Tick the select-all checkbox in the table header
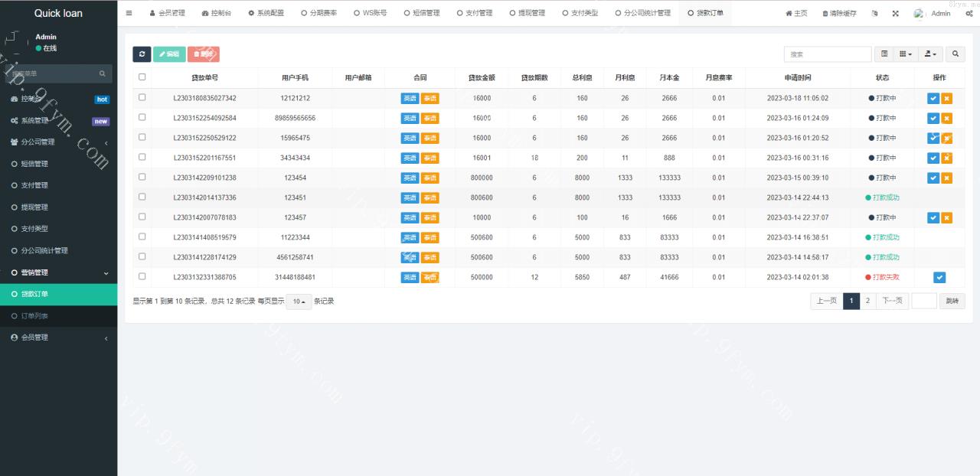Viewport: 980px width, 476px height. (142, 76)
